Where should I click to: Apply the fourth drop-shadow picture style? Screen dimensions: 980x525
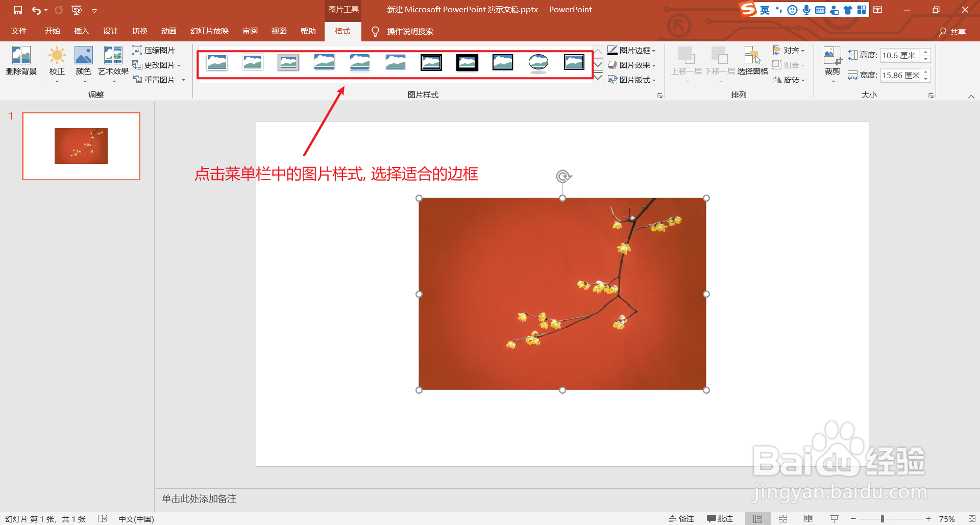click(324, 63)
